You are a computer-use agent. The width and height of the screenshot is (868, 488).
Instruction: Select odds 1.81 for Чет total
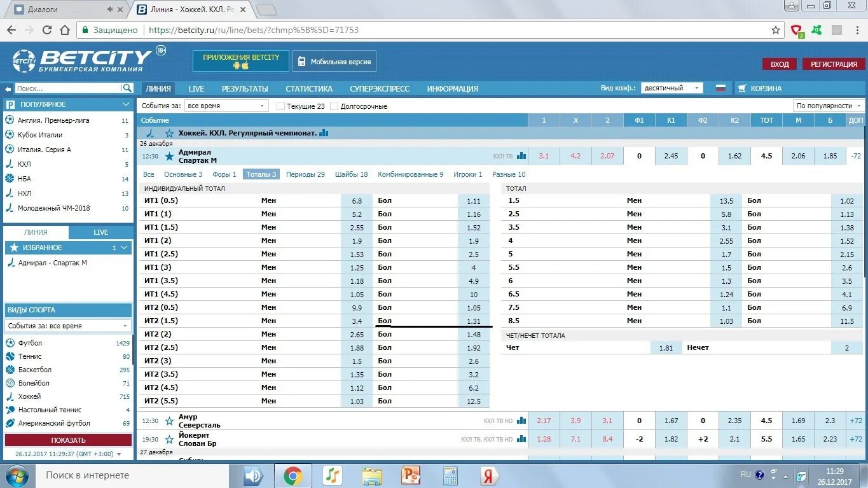pyautogui.click(x=666, y=347)
